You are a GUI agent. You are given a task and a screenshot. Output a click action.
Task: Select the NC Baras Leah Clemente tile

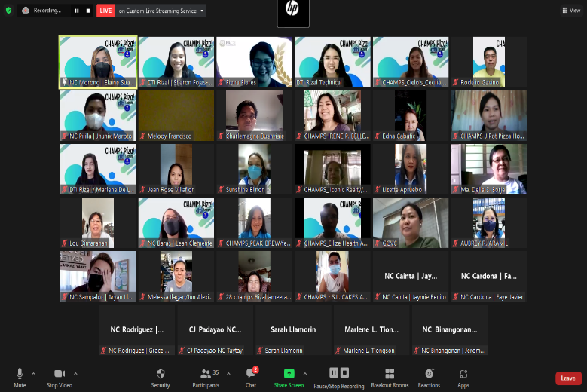(x=176, y=222)
